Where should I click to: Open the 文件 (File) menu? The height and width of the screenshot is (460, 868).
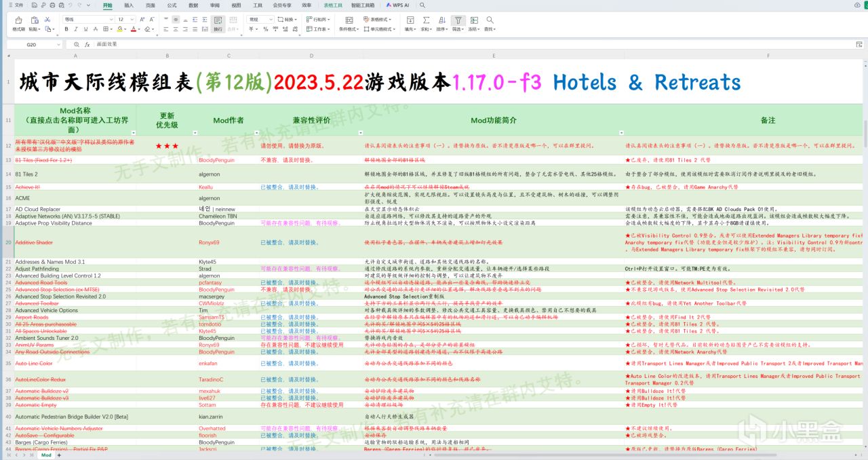pos(16,5)
